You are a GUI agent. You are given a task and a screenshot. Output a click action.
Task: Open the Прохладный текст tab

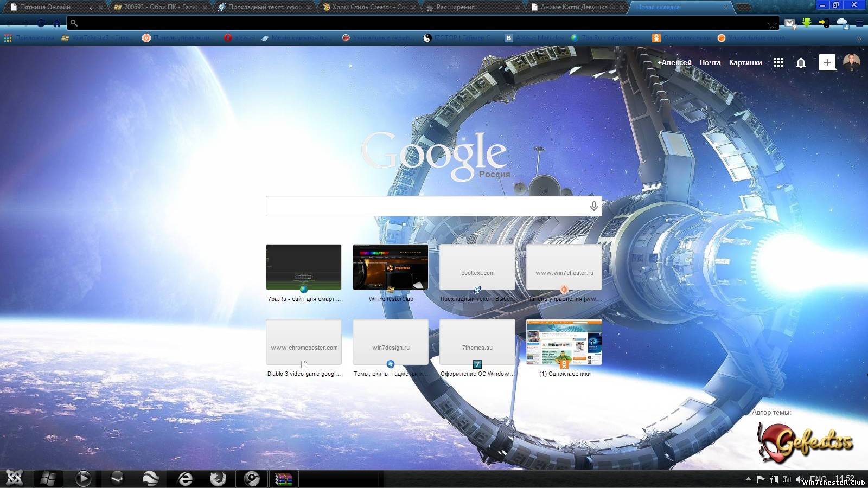pos(264,7)
